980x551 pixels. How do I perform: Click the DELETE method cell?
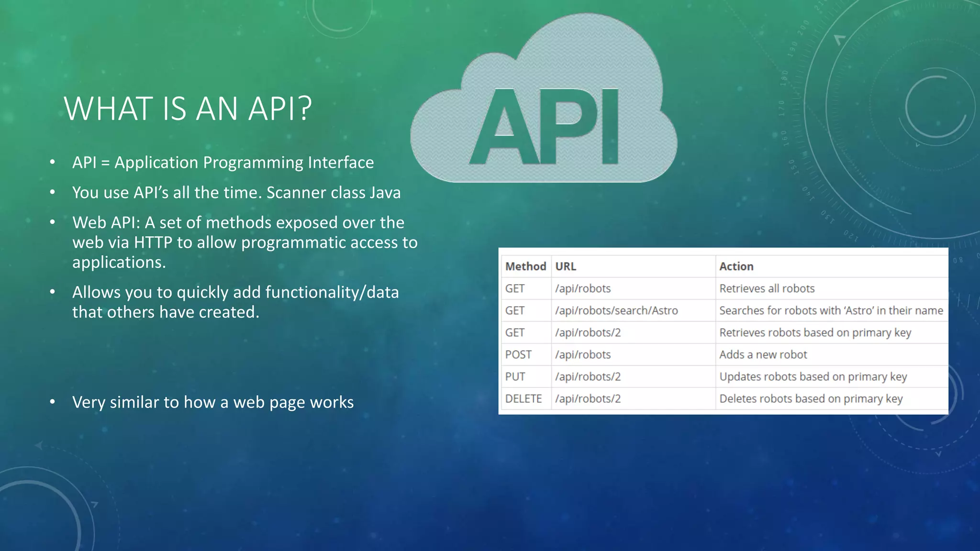523,398
